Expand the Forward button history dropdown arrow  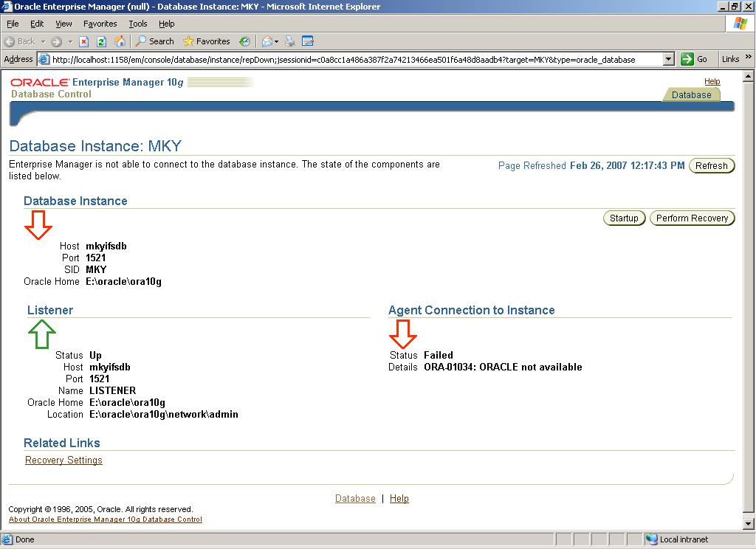click(70, 41)
